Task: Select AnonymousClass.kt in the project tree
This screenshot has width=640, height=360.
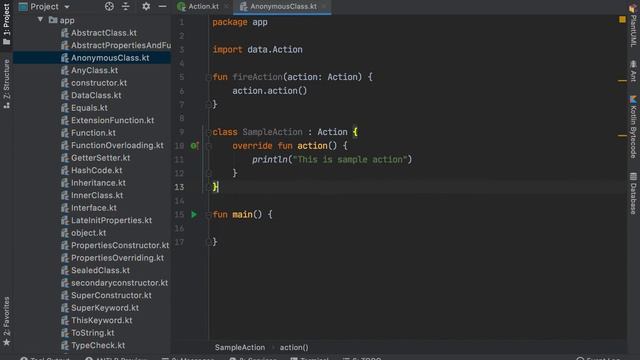Action: pyautogui.click(x=110, y=58)
